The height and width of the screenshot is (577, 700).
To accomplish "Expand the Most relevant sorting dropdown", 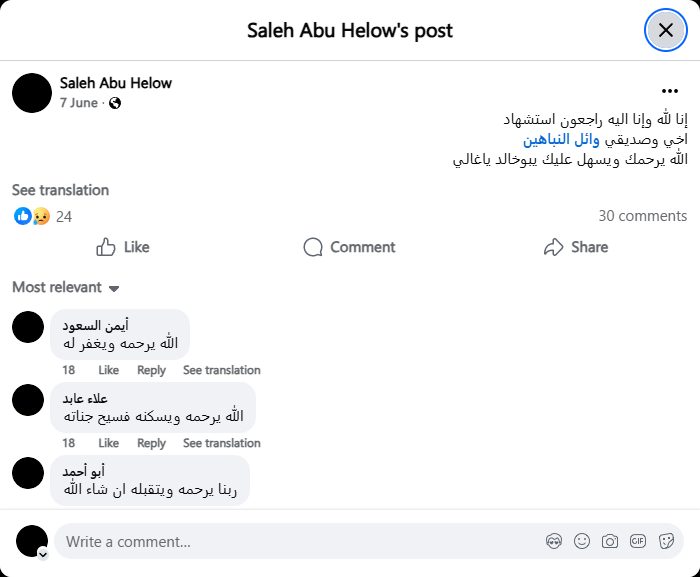I will [66, 288].
